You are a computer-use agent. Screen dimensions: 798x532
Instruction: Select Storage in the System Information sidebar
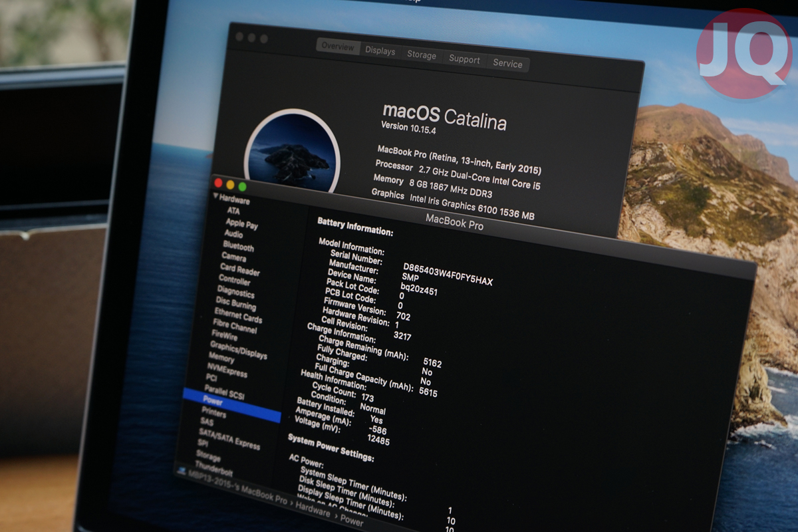[208, 457]
